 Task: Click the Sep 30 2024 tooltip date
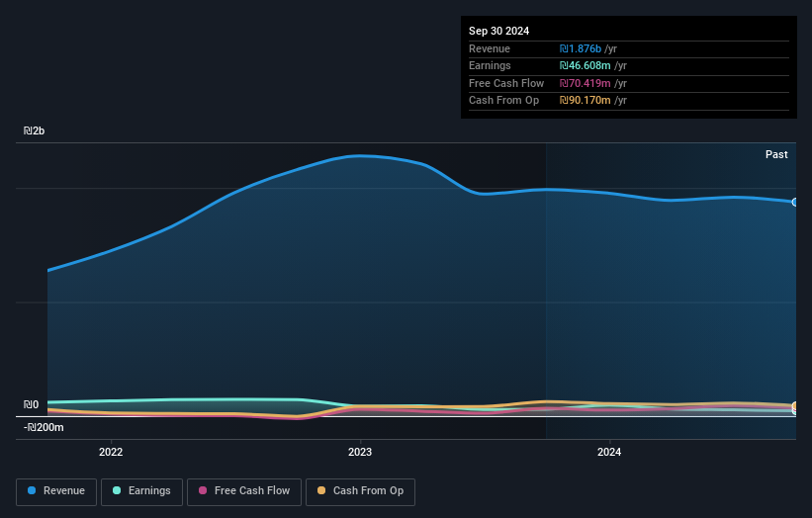tap(498, 31)
